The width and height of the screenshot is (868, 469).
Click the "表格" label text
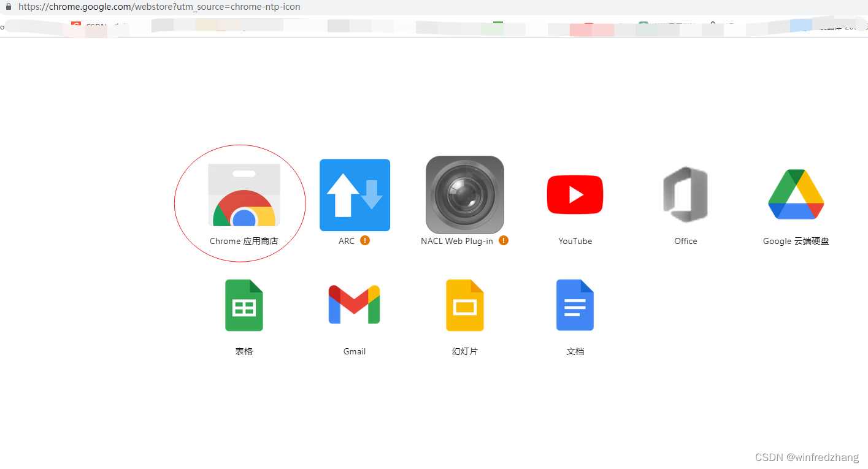244,351
